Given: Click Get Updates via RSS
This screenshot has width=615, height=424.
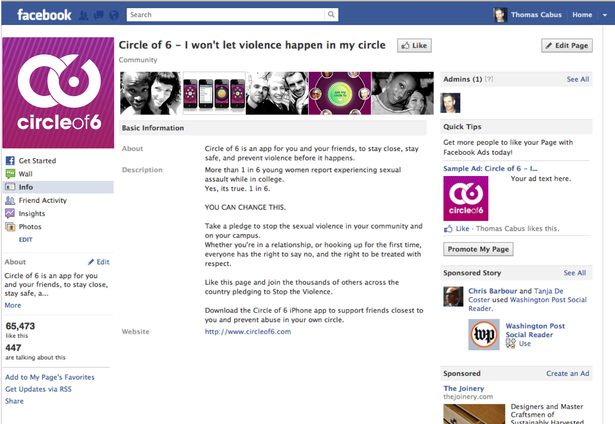Looking at the screenshot, I should pos(38,389).
